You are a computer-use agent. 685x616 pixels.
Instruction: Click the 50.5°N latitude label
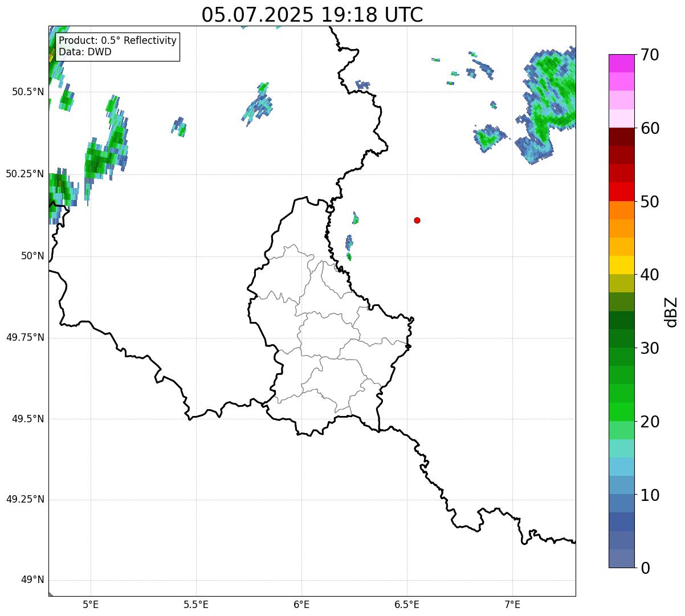28,92
